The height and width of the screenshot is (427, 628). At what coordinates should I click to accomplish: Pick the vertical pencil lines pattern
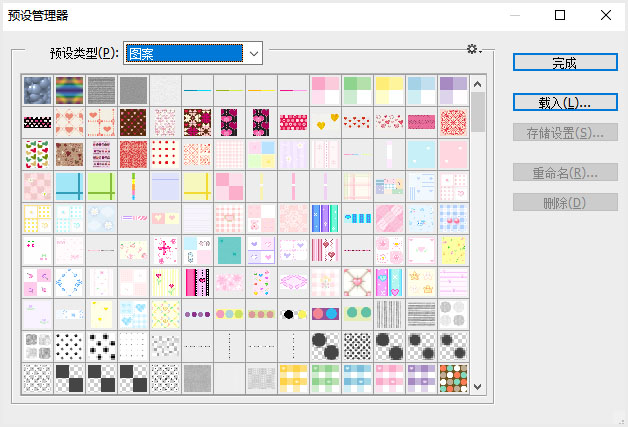[x=390, y=315]
